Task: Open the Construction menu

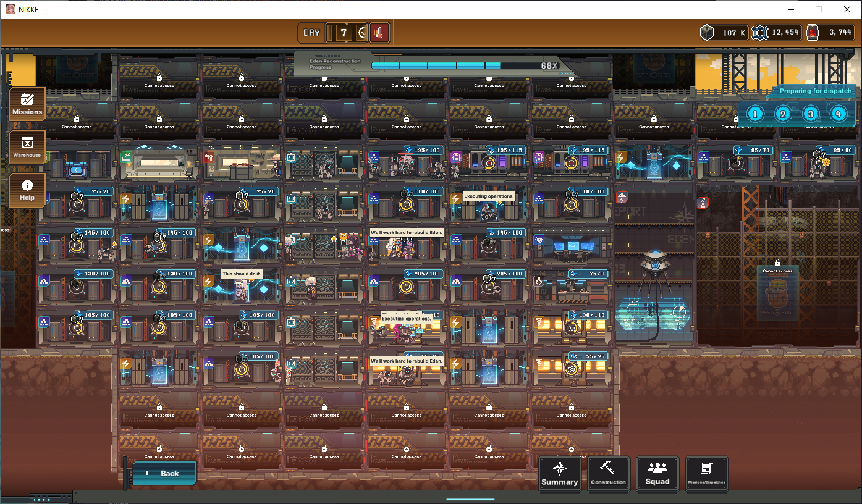Action: (x=609, y=474)
